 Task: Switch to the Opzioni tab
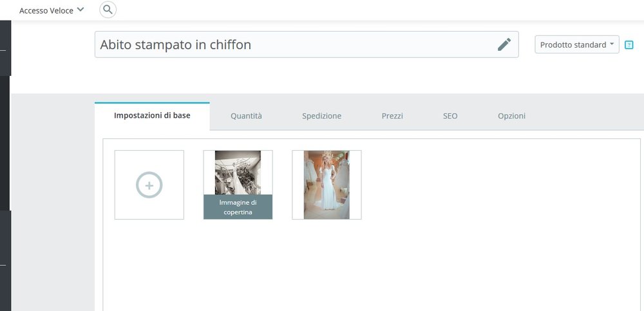[x=511, y=117]
